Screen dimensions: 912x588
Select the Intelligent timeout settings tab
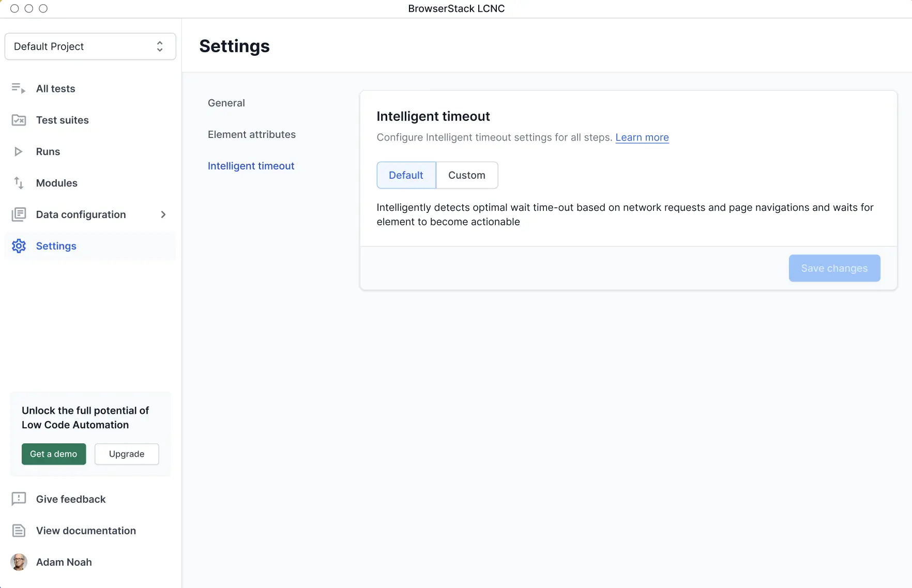click(251, 166)
